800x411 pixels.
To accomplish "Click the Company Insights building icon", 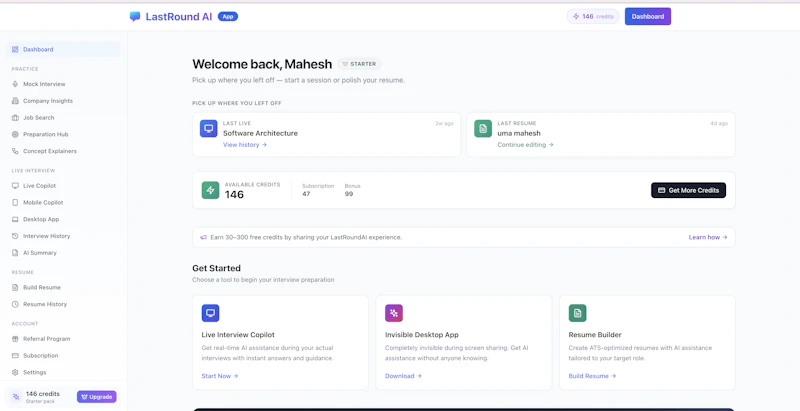I will pos(15,101).
